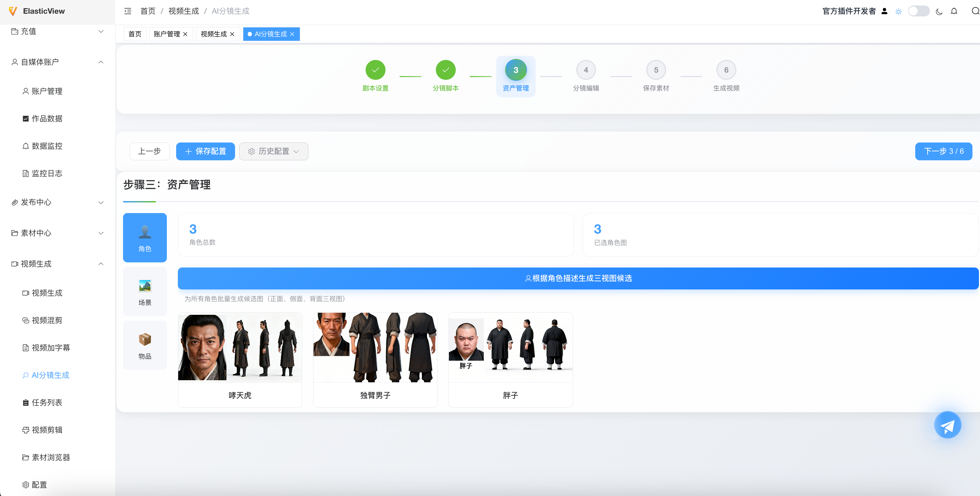Image resolution: width=980 pixels, height=496 pixels.
Task: Select the 独臂男子 character thumbnail
Action: [x=375, y=347]
